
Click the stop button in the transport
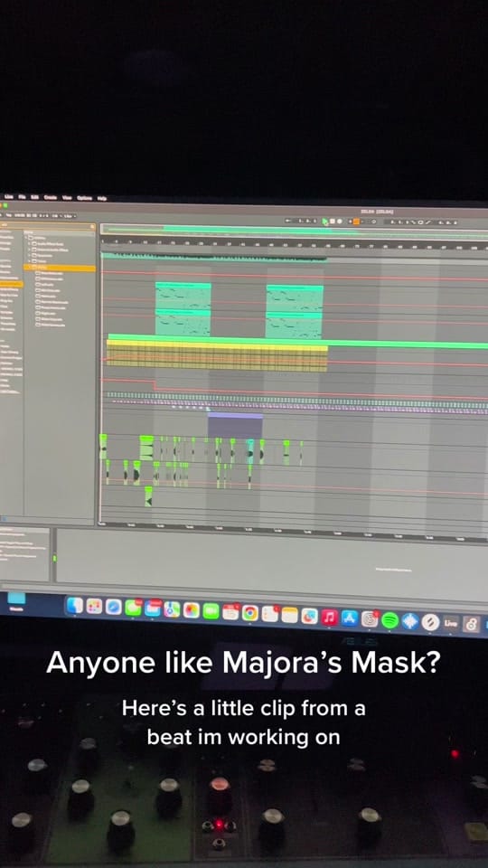(x=332, y=221)
